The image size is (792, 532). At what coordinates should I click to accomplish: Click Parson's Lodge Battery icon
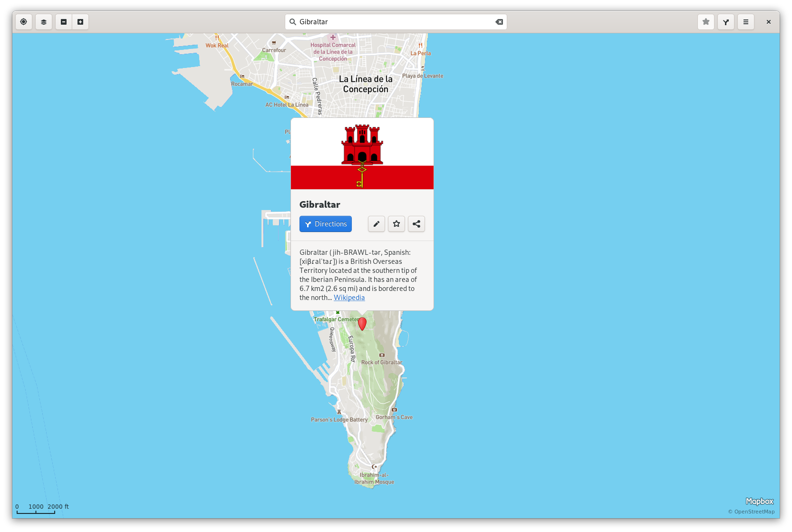coord(339,412)
